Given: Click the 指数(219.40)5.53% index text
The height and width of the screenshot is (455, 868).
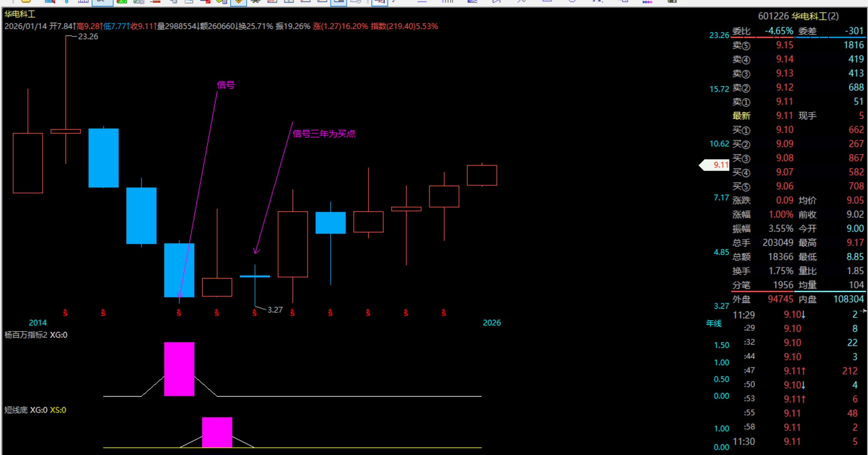Looking at the screenshot, I should pos(404,26).
